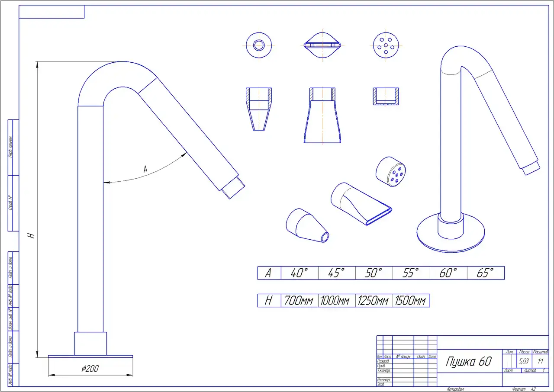Image resolution: width=554 pixels, height=392 pixels.
Task: Click the Пушка 60 title text
Action: 469,362
